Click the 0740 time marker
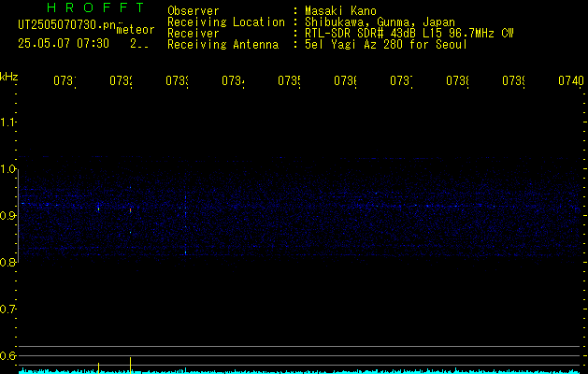This screenshot has height=374, width=588. tap(571, 80)
